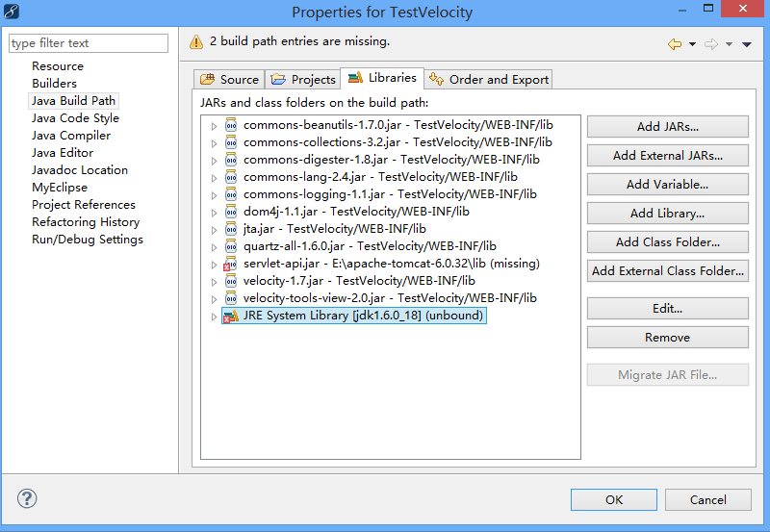Select MyEclipse in the properties tree
This screenshot has width=770, height=532.
[60, 188]
